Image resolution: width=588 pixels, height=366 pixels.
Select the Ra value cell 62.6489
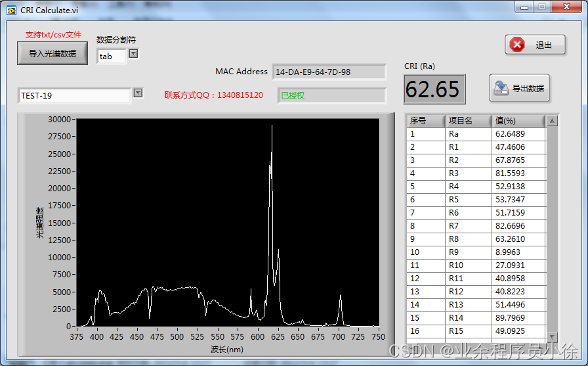(518, 134)
